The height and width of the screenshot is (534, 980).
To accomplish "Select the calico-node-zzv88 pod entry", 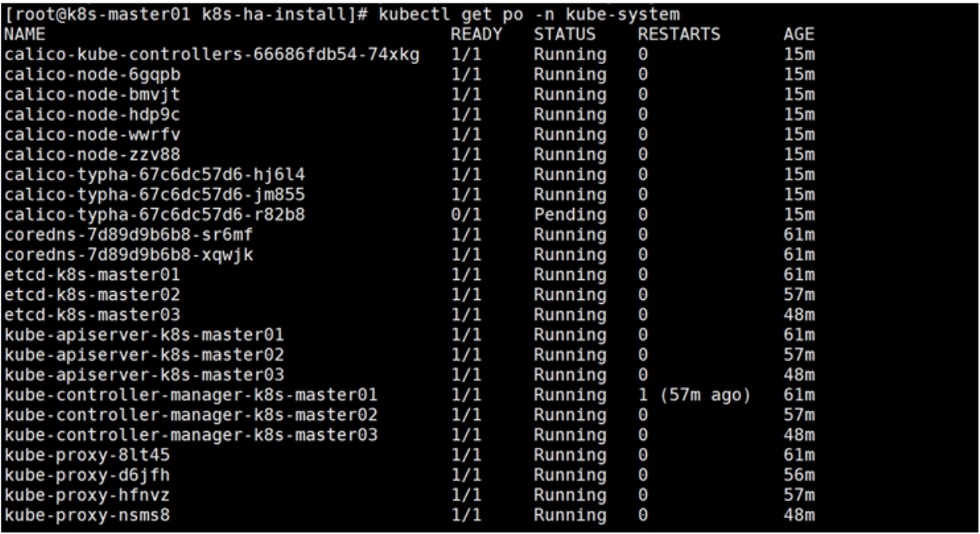I will (x=92, y=154).
